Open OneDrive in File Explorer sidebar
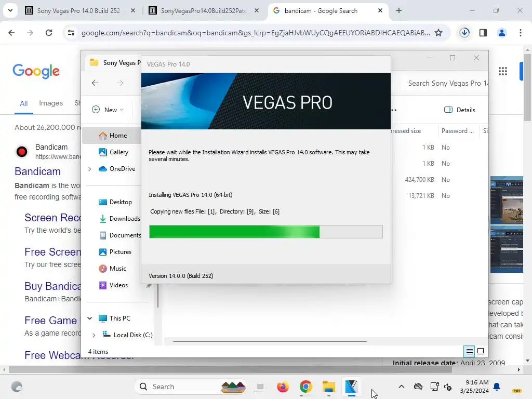Viewport: 532px width, 399px height. click(x=117, y=169)
